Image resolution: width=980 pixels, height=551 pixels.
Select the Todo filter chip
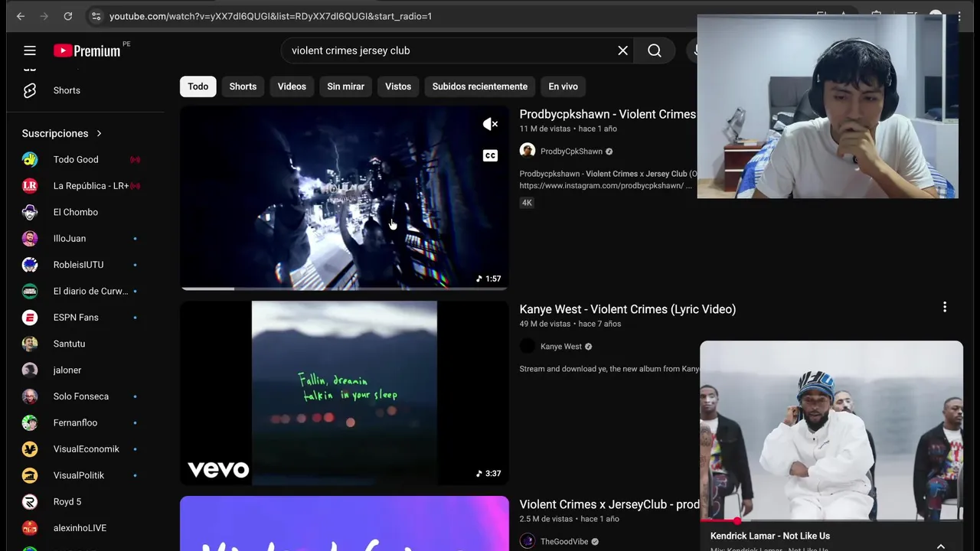click(198, 86)
